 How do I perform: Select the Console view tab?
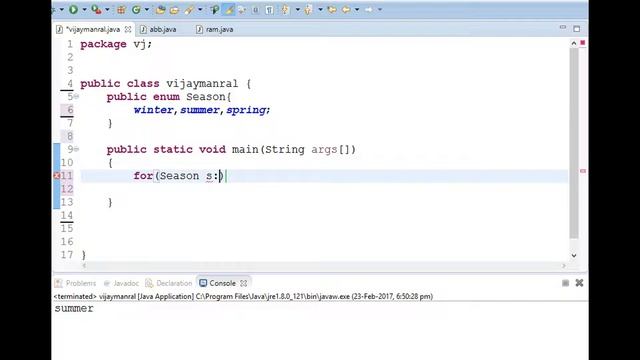click(222, 283)
